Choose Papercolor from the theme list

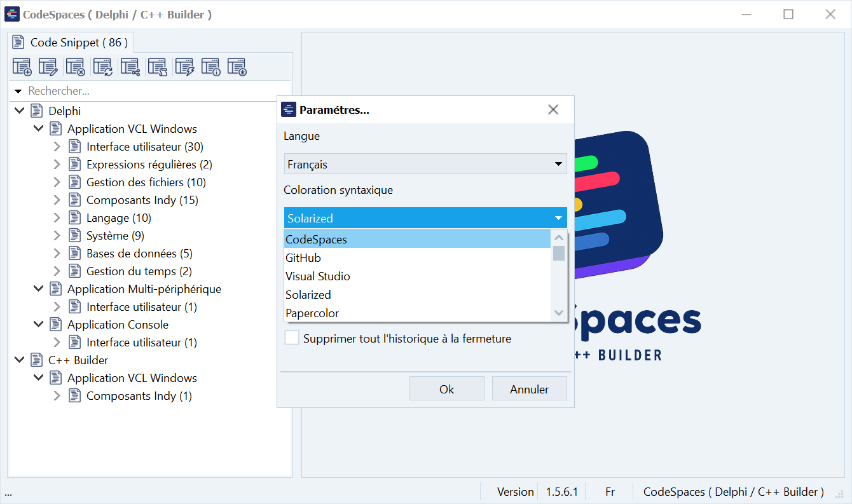point(312,313)
